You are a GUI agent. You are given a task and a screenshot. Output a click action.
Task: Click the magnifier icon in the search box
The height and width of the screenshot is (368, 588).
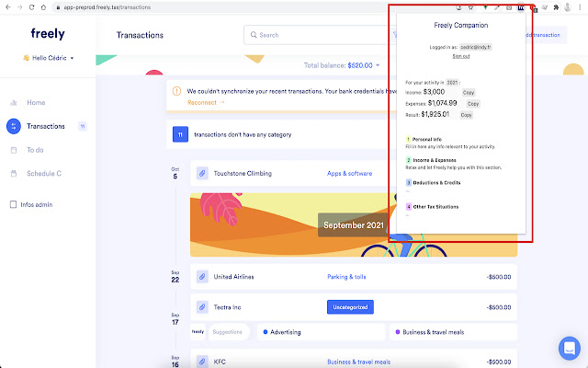[x=254, y=35]
